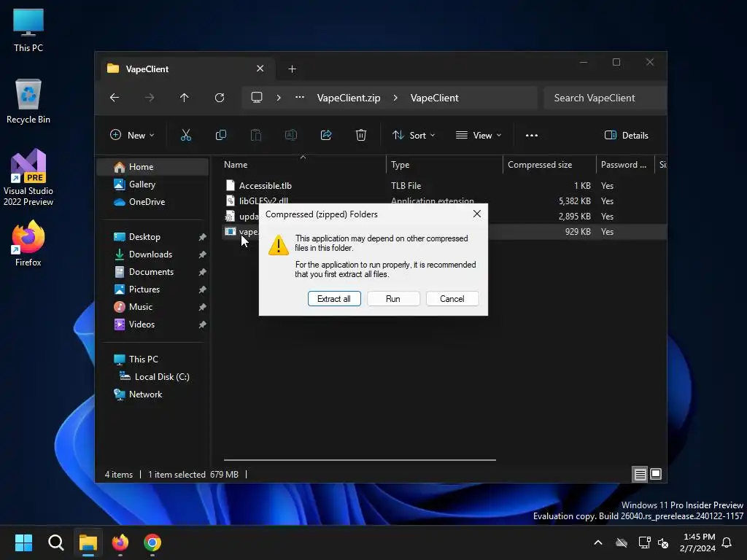747x560 pixels.
Task: Expand chevron after VapeClient.zip breadcrumb
Action: tap(395, 98)
